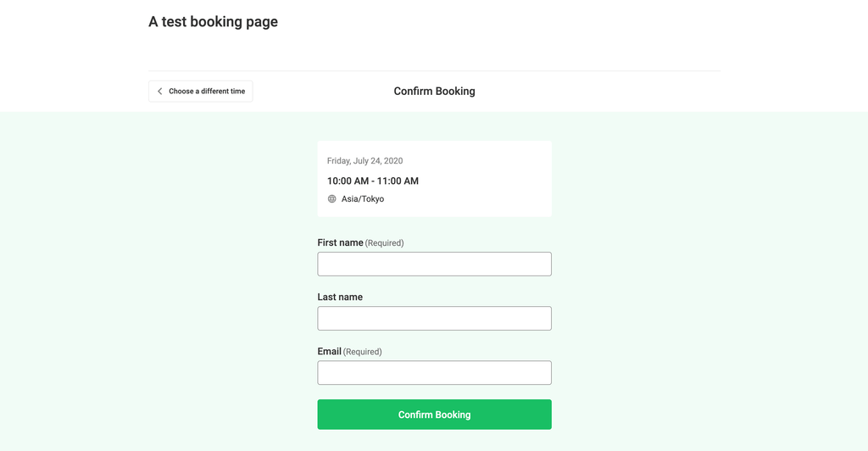
Task: Click the Last name field label
Action: (340, 298)
